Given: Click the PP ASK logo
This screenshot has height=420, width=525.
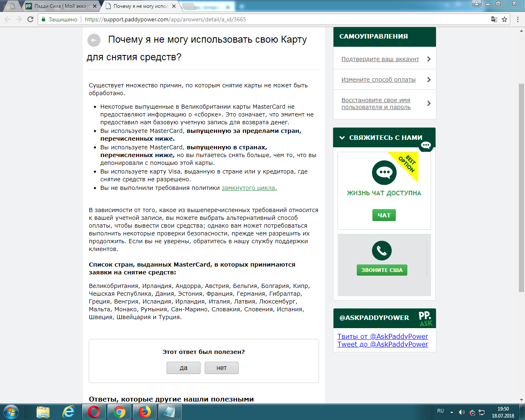Looking at the screenshot, I should point(425,319).
